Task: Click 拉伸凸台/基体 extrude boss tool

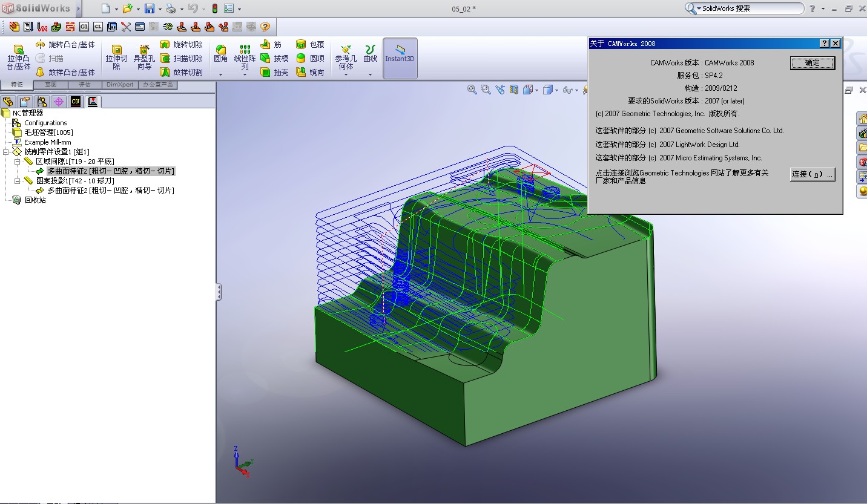Action: pos(19,57)
